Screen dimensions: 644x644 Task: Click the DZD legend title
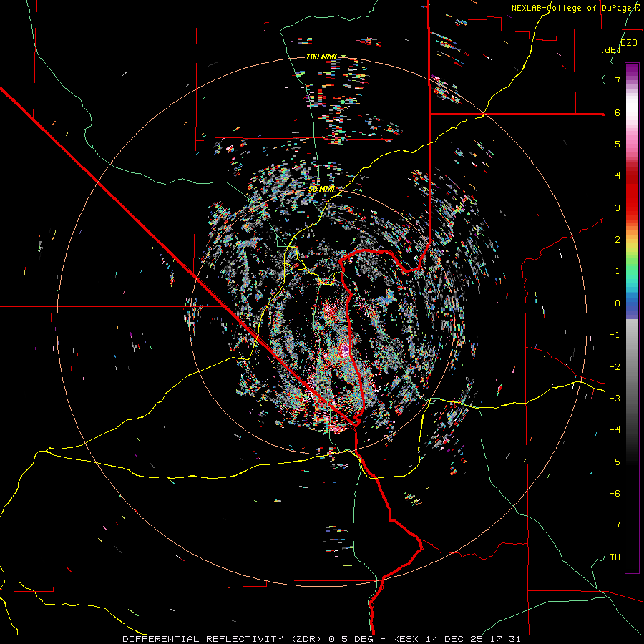[x=629, y=43]
